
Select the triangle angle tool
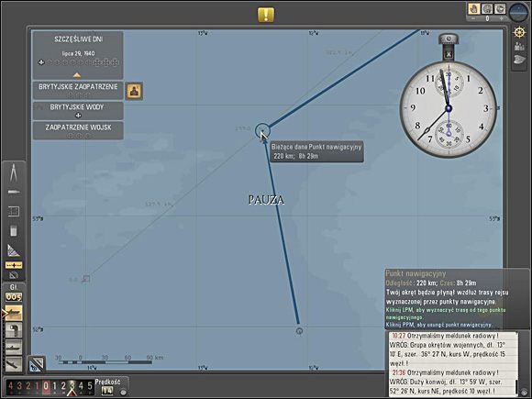point(13,250)
